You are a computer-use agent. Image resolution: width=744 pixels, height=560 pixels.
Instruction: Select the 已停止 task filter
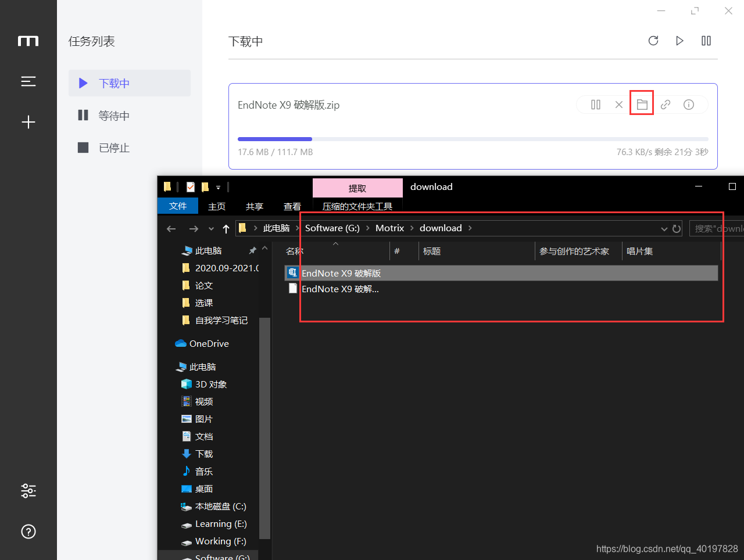[x=130, y=148]
